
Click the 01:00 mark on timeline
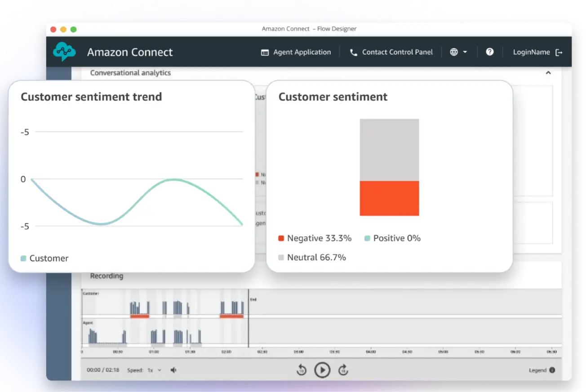click(154, 352)
